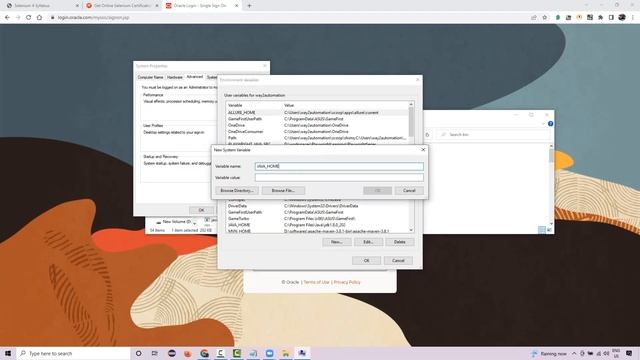Select ALLURE_HOME user variable row
Viewport: 640px width, 360px height.
click(317, 113)
